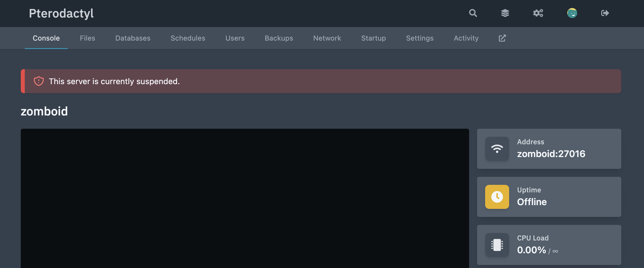Screen dimensions: 644x268
Task: Click the CPU Load chip icon
Action: point(497,245)
